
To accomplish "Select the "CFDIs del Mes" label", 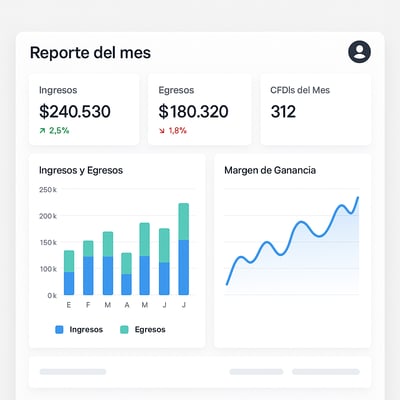I will pyautogui.click(x=300, y=90).
